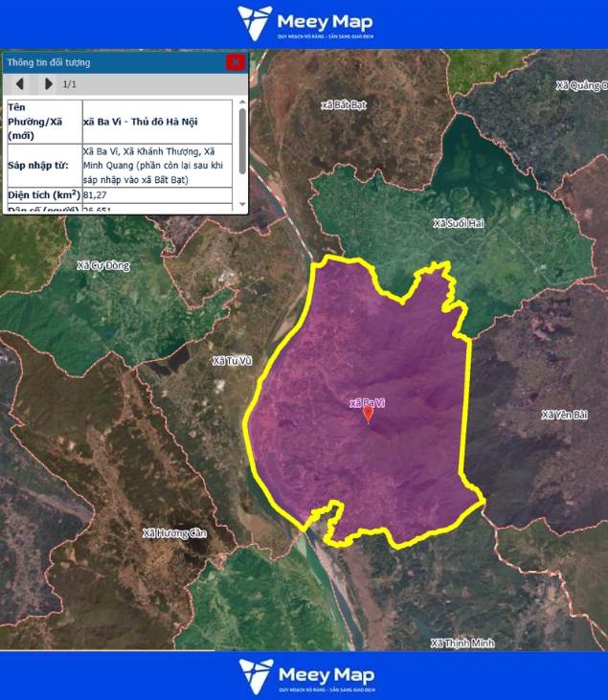Click the info panel vertical scrollbar thumb
This screenshot has width=608, height=700.
[242, 139]
